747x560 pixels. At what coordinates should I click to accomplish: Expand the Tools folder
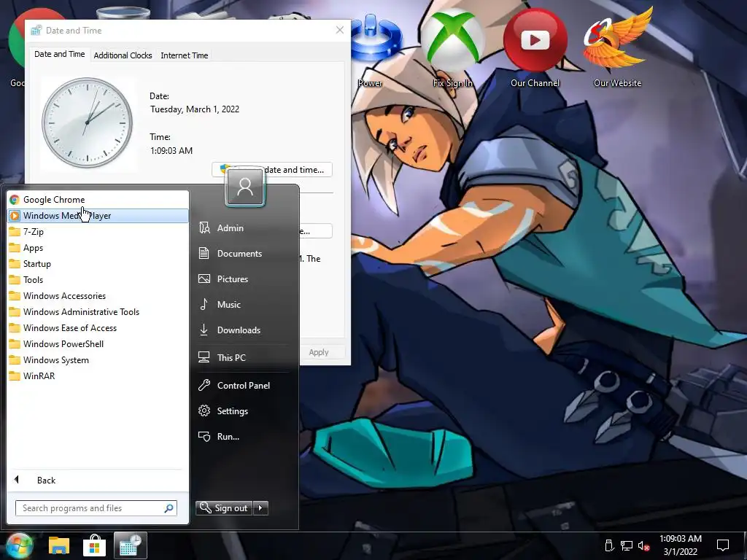[x=98, y=280]
